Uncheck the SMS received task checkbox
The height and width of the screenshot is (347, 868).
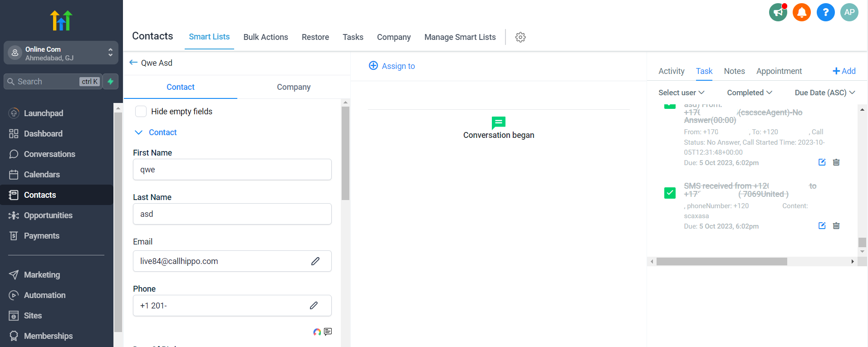click(x=670, y=193)
